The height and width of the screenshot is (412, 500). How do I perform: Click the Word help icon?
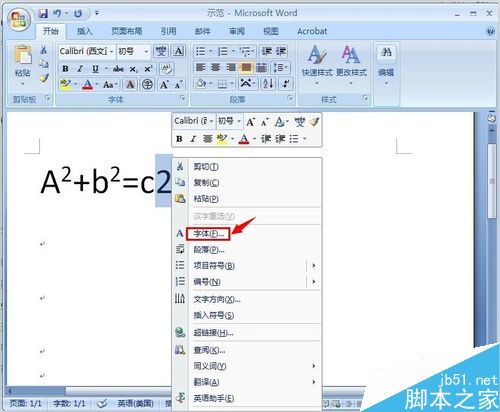click(490, 31)
